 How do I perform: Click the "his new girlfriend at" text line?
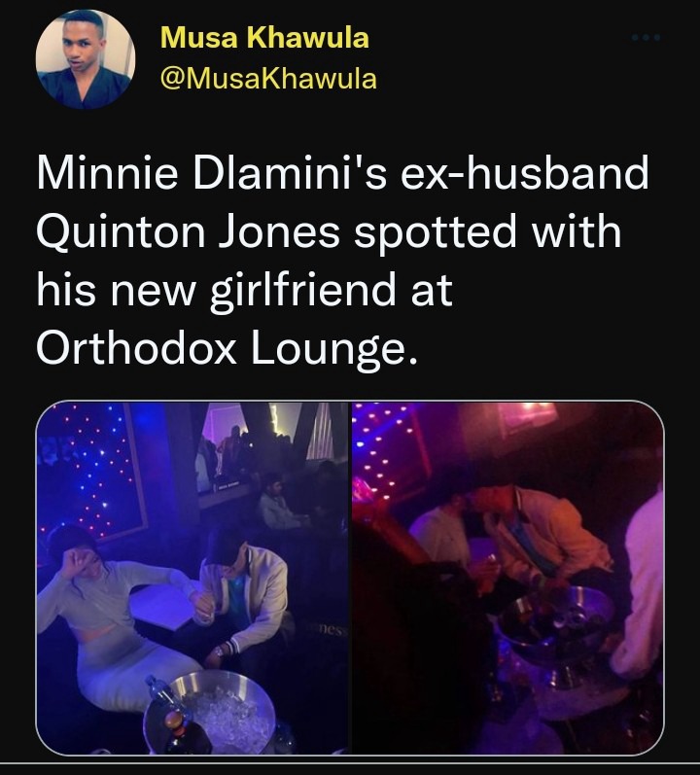245,291
